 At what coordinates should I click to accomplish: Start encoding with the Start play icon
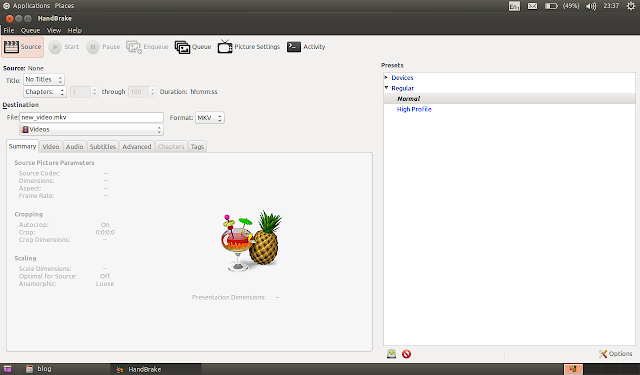[x=55, y=47]
